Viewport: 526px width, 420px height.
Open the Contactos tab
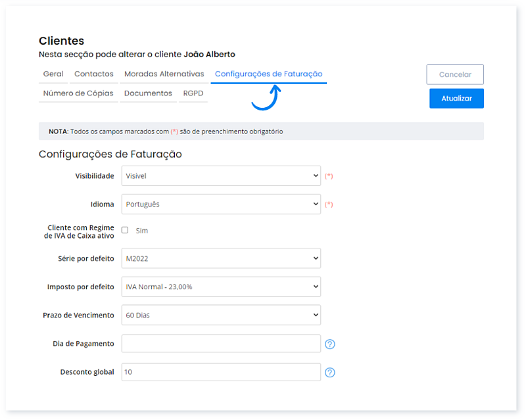click(94, 74)
